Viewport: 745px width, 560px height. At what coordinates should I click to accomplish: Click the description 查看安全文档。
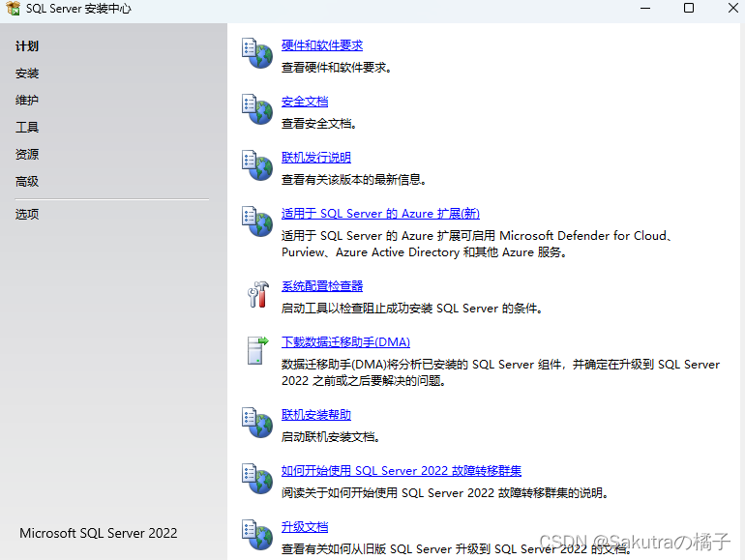point(319,124)
